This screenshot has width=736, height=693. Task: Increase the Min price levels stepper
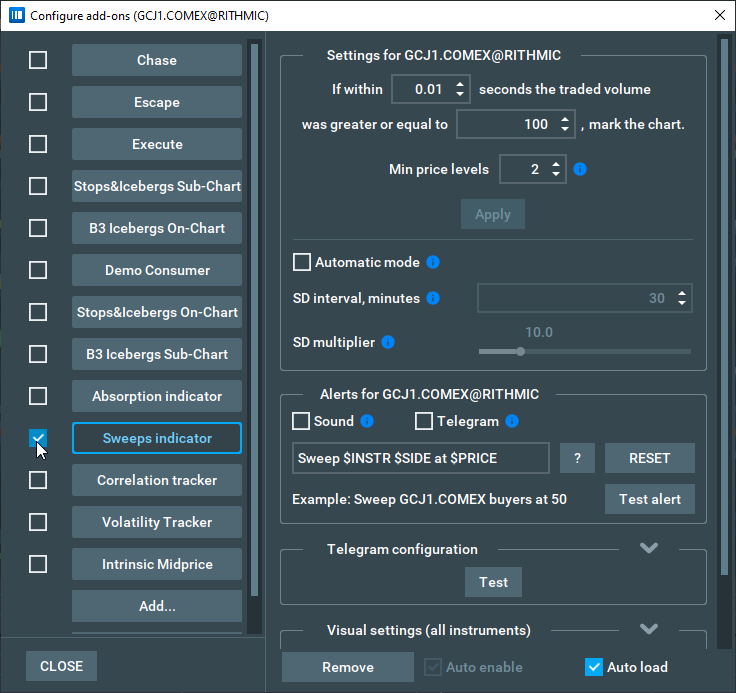point(556,164)
